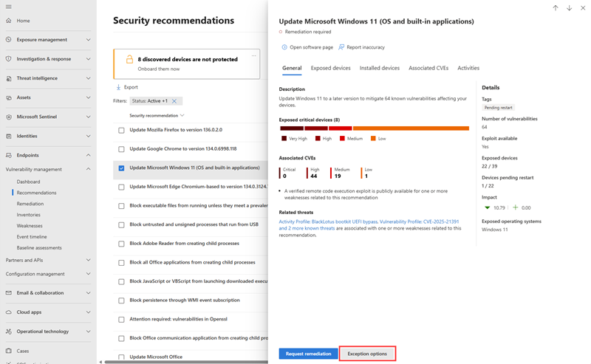Switch to the Exposed devices tab
The height and width of the screenshot is (364, 591).
point(330,68)
